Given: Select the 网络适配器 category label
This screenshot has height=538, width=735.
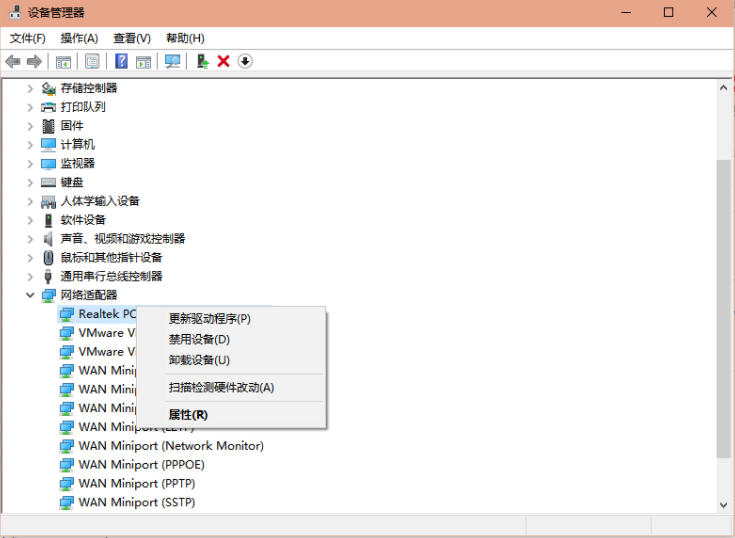Looking at the screenshot, I should coord(89,295).
